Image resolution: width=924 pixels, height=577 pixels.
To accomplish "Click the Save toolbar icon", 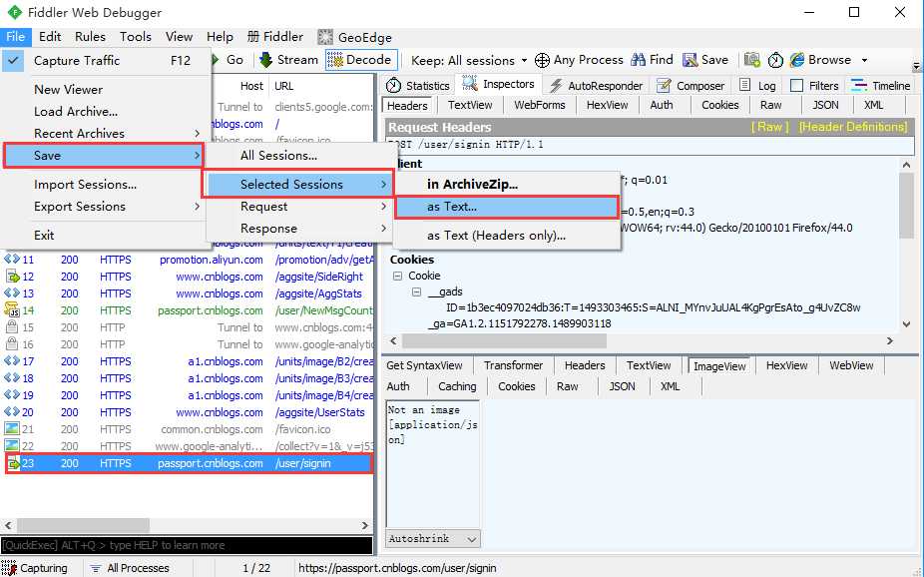I will pos(691,60).
